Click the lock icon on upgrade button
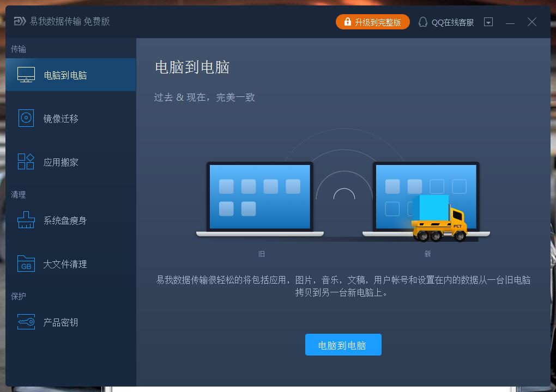This screenshot has height=392, width=556. click(x=348, y=22)
